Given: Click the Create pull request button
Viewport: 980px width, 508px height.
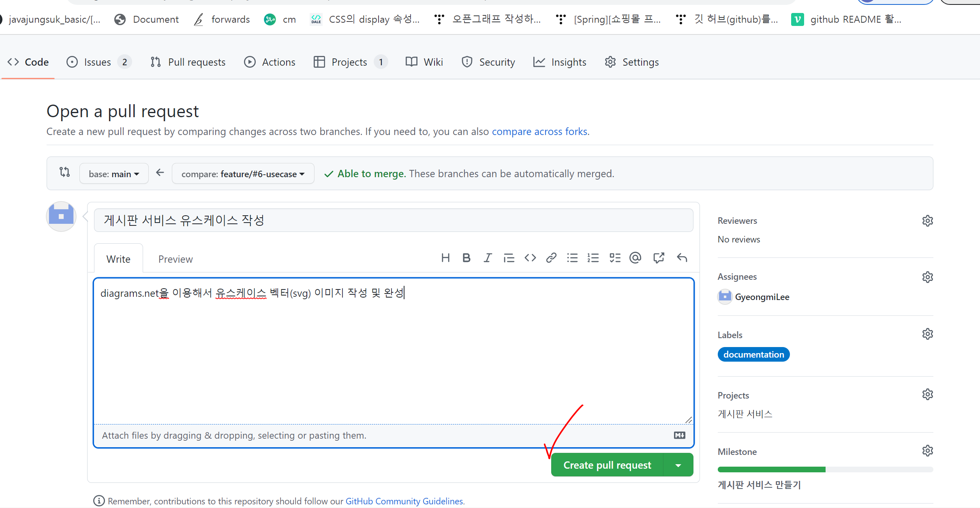Looking at the screenshot, I should point(607,465).
